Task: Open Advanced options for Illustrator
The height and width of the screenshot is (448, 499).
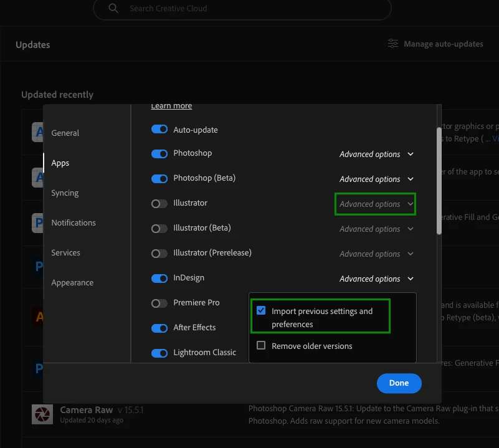Action: pos(376,204)
